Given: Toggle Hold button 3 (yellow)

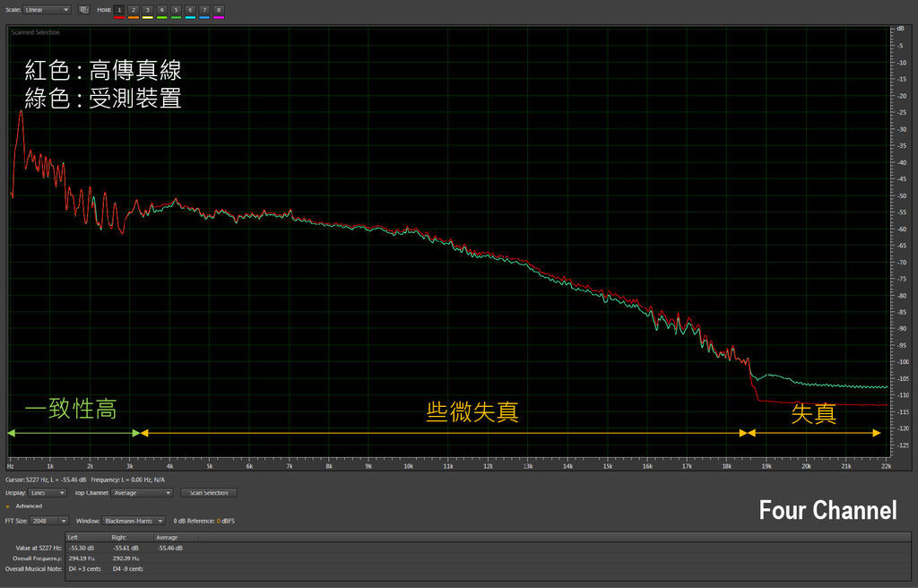Looking at the screenshot, I should [x=148, y=10].
